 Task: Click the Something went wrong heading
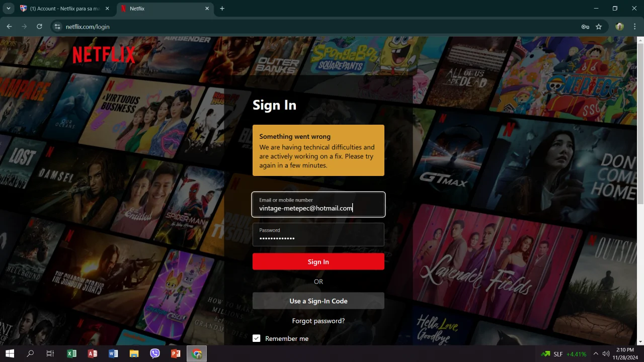[x=295, y=136]
